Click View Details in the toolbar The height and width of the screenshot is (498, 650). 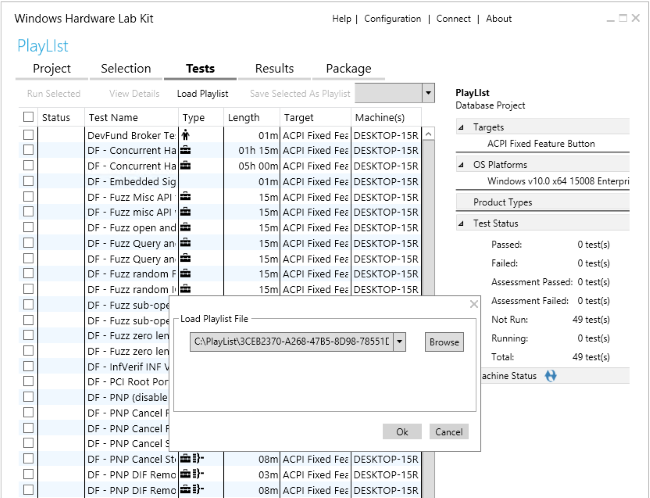pyautogui.click(x=134, y=94)
